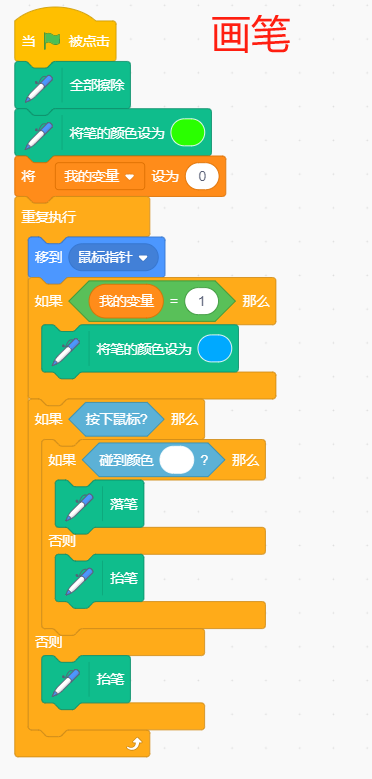Click the 重复执行 forever block label
372x779 pixels.
click(49, 217)
